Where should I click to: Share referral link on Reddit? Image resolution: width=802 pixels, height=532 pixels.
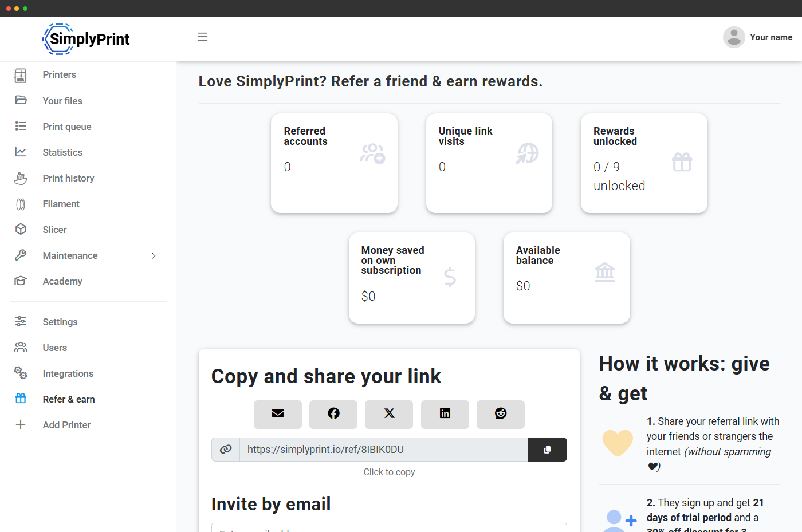501,414
